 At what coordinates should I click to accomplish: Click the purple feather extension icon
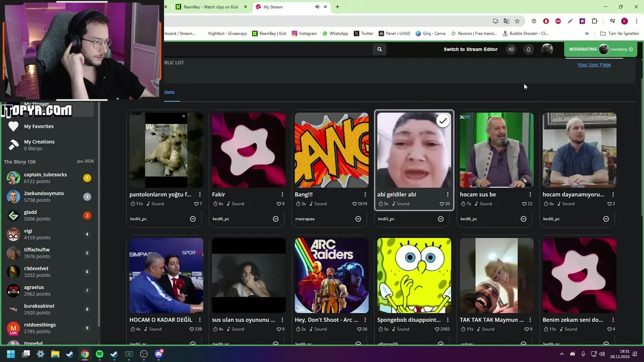[x=570, y=21]
